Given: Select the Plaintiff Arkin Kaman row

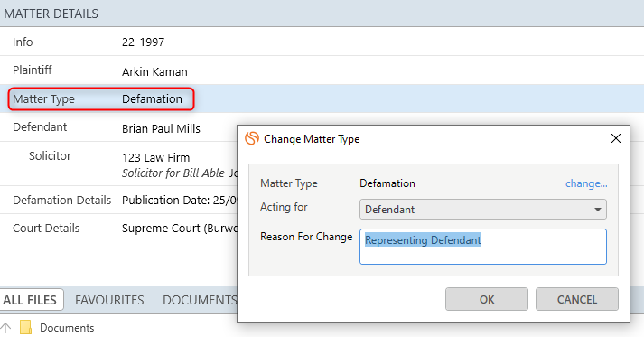Looking at the screenshot, I should [x=322, y=70].
